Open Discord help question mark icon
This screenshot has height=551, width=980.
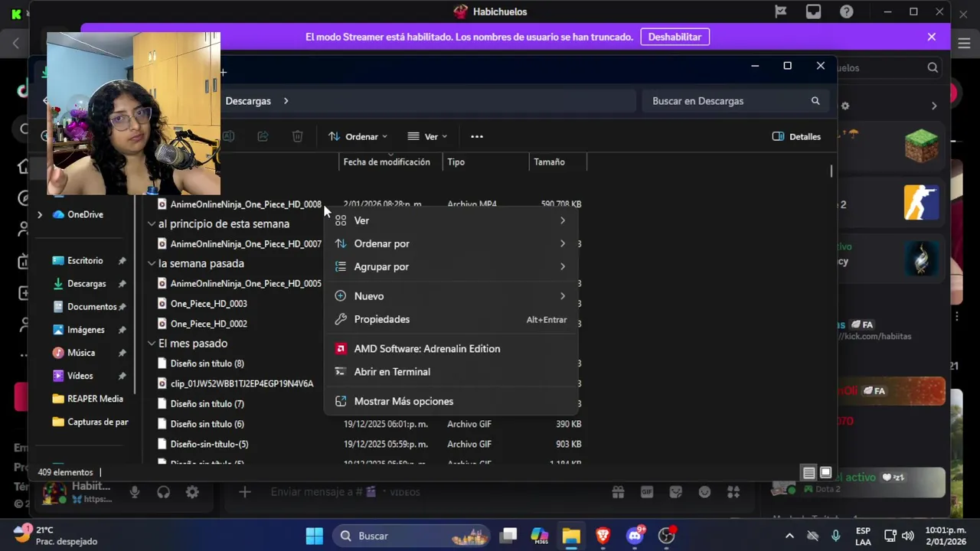click(847, 11)
